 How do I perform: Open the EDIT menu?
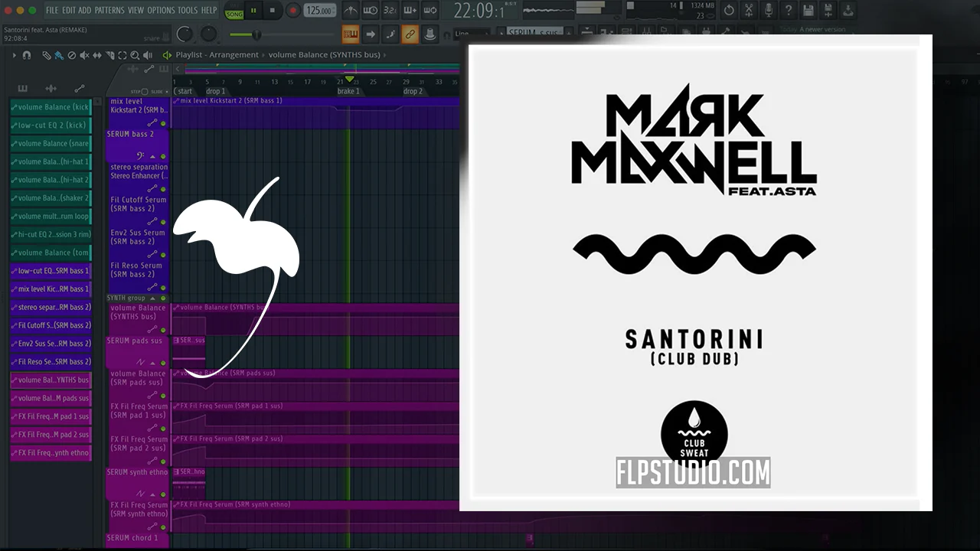68,10
